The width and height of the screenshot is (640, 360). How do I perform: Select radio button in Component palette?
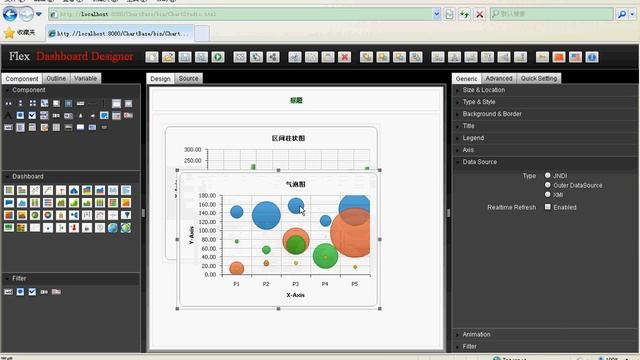point(20,116)
